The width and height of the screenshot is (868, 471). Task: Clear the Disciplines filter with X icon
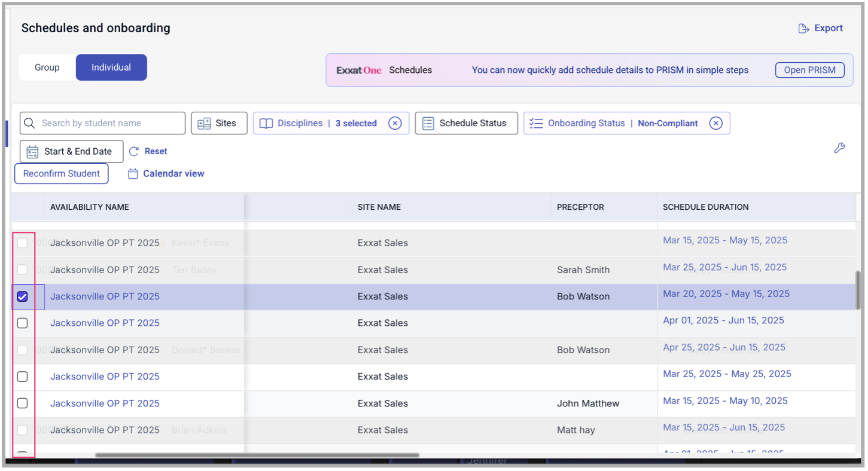[x=395, y=123]
